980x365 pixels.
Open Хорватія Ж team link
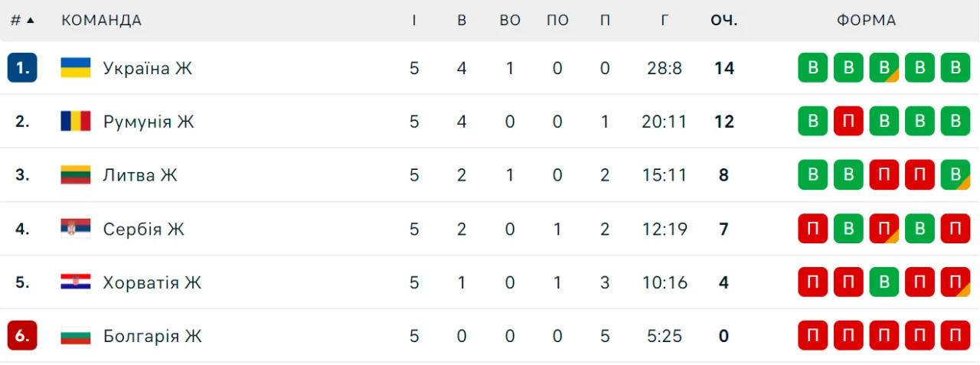click(152, 282)
